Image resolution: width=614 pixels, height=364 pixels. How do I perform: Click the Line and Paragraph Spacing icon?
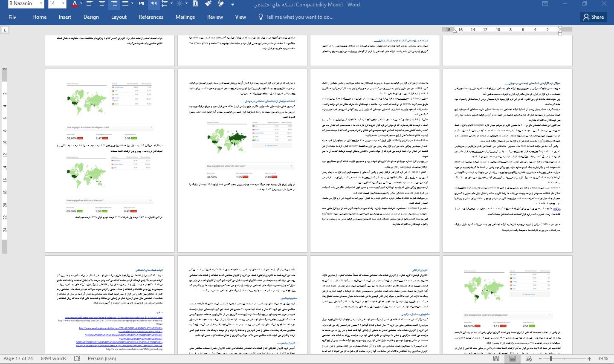165,4
